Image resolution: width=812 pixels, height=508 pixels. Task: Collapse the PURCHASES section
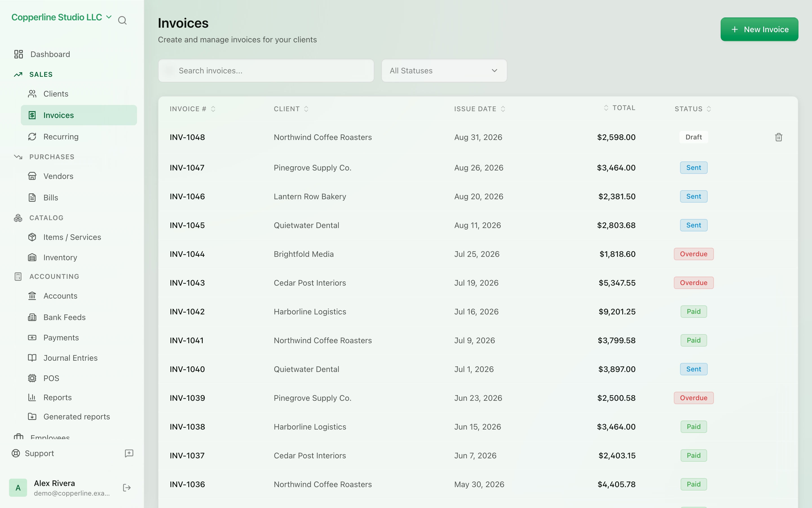[52, 157]
